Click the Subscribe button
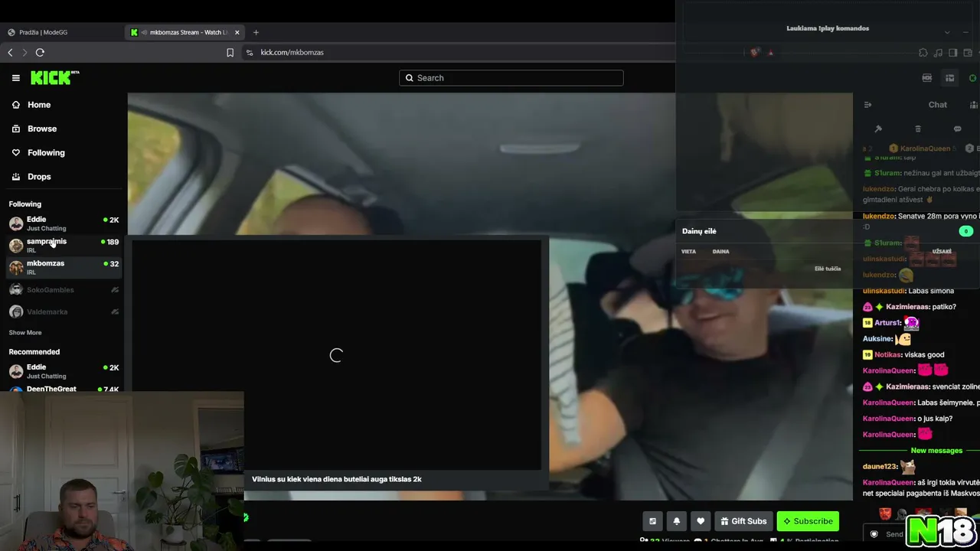This screenshot has height=551, width=980. (808, 521)
